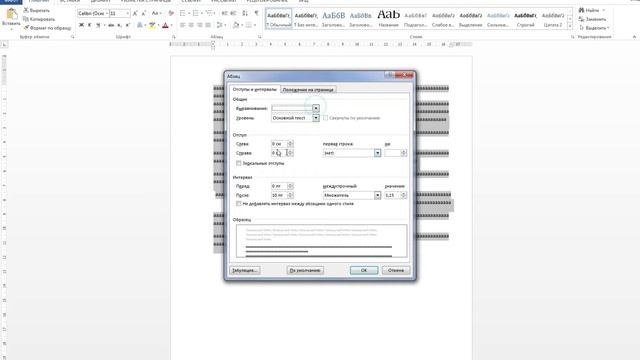Screen dimensions: 640x360
Task: Toggle Superscript icon in ribbon
Action: [x=127, y=25]
